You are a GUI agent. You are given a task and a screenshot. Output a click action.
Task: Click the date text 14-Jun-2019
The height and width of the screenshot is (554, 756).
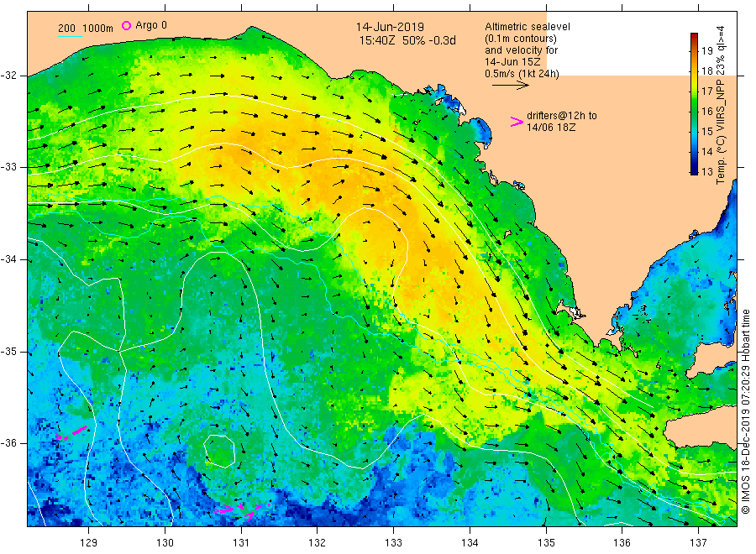[390, 27]
